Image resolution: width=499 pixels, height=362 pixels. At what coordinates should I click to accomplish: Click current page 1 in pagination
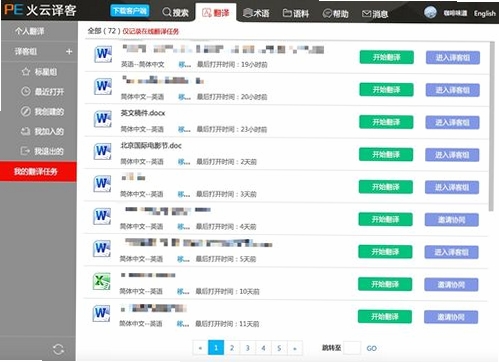click(x=216, y=348)
